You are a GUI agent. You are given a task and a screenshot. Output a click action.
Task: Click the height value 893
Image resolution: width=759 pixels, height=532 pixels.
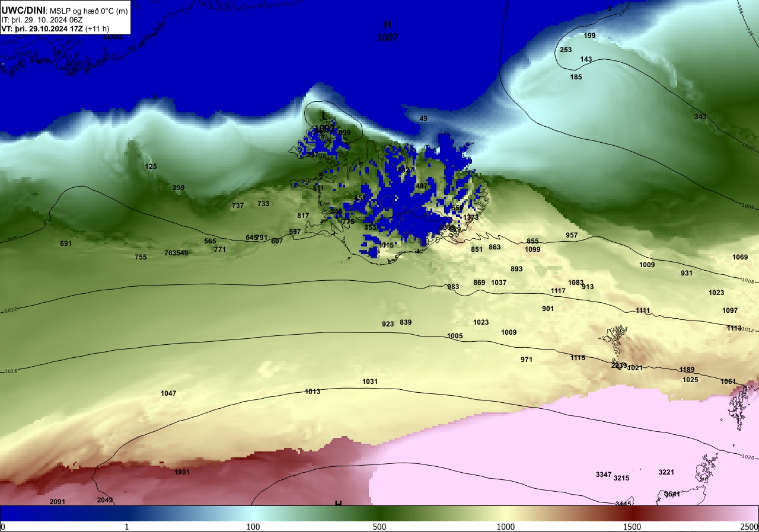click(516, 269)
